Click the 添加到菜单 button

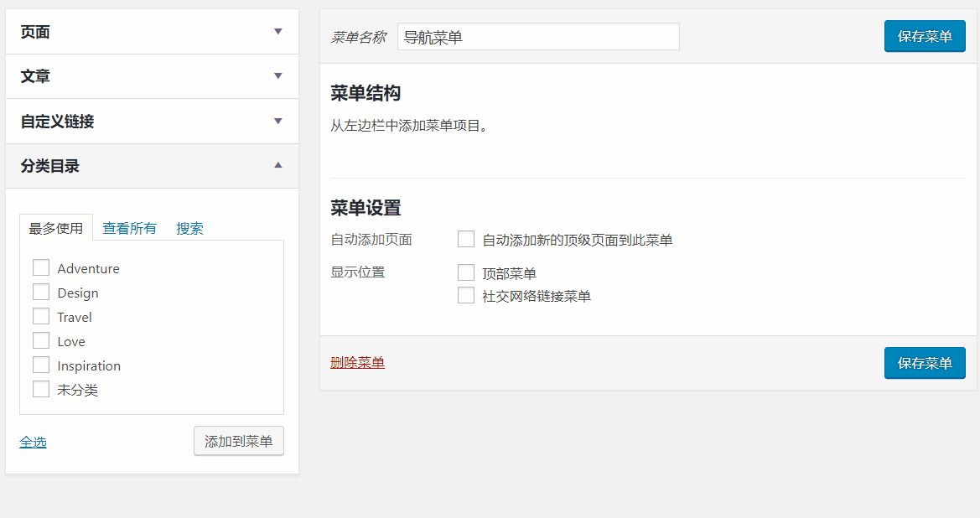(239, 441)
